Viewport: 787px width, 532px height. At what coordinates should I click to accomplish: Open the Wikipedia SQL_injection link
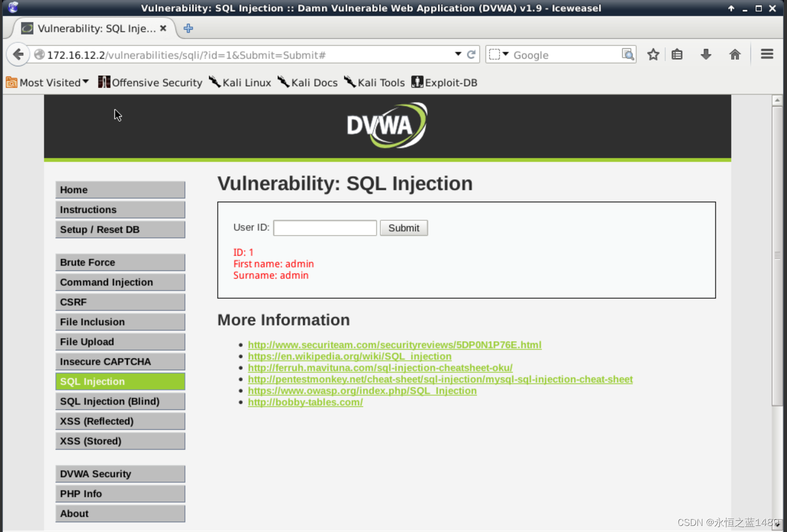[350, 356]
